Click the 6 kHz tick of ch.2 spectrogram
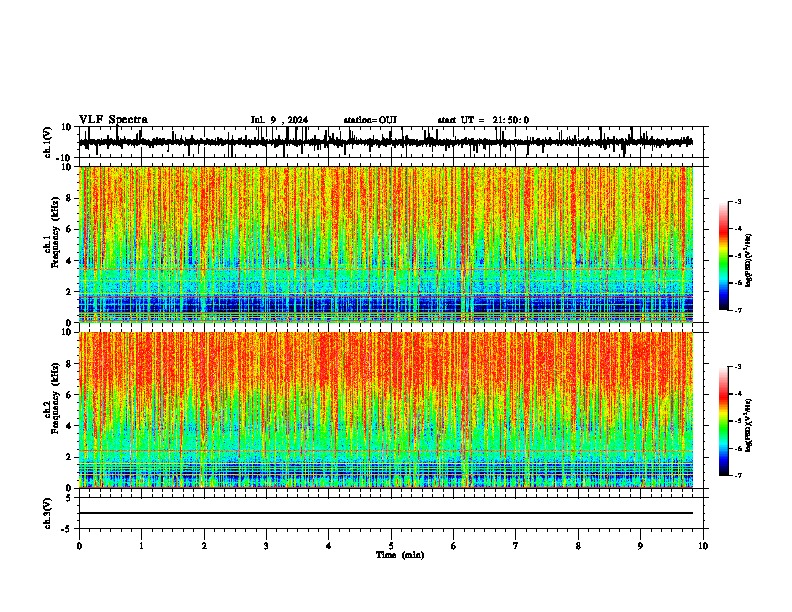The height and width of the screenshot is (612, 792). coord(69,395)
